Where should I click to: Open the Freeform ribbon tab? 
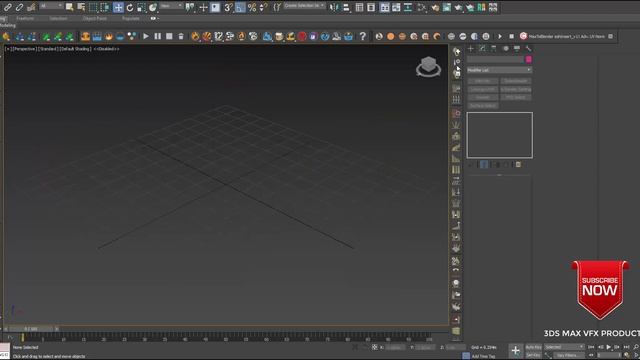tap(25, 18)
